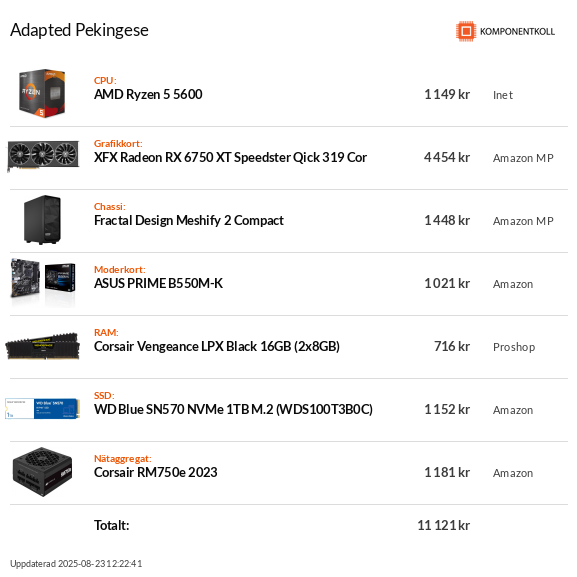Viewport: 577px width, 577px height.
Task: Open WD Blue SN570 NVMe 1TB link
Action: coord(233,410)
